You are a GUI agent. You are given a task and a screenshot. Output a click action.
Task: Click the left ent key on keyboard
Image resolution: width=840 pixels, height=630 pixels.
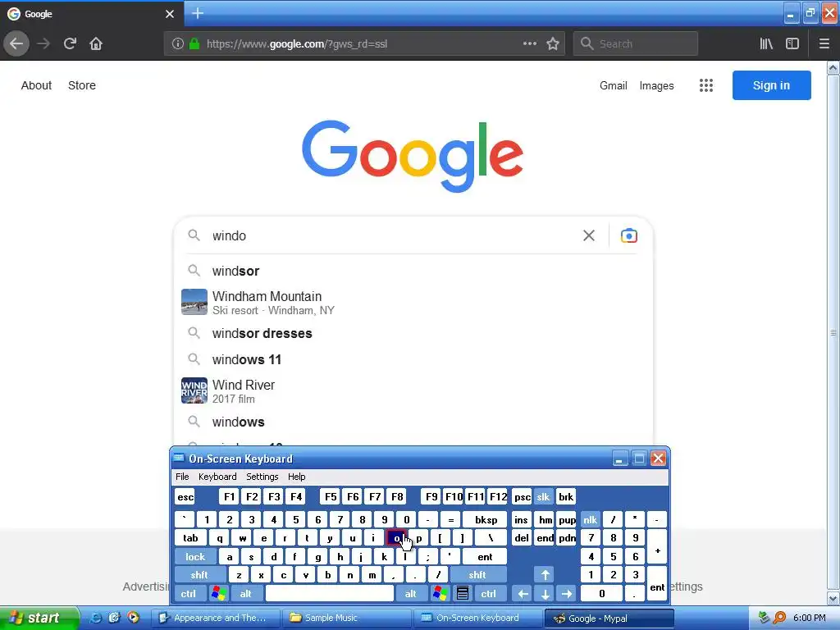(485, 557)
